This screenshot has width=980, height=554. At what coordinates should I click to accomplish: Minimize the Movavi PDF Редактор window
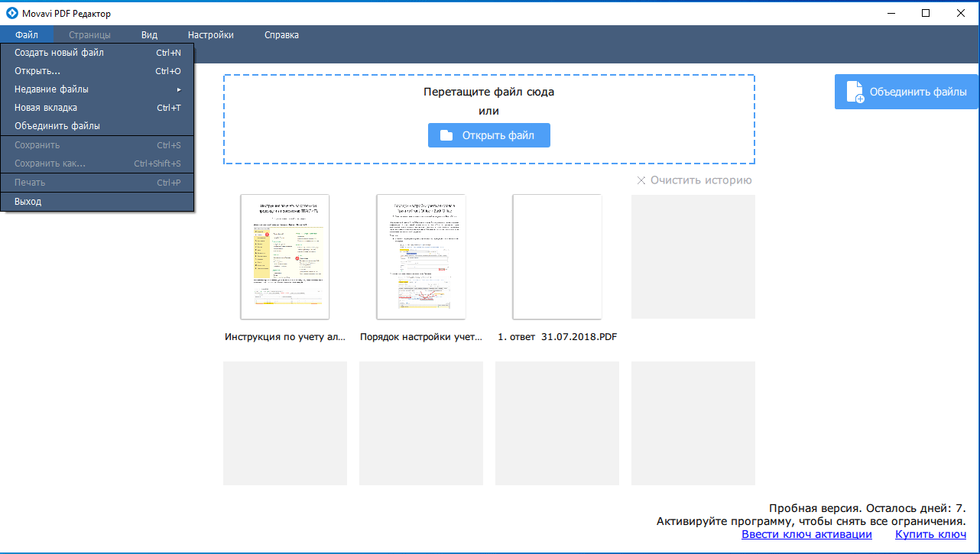pos(891,13)
